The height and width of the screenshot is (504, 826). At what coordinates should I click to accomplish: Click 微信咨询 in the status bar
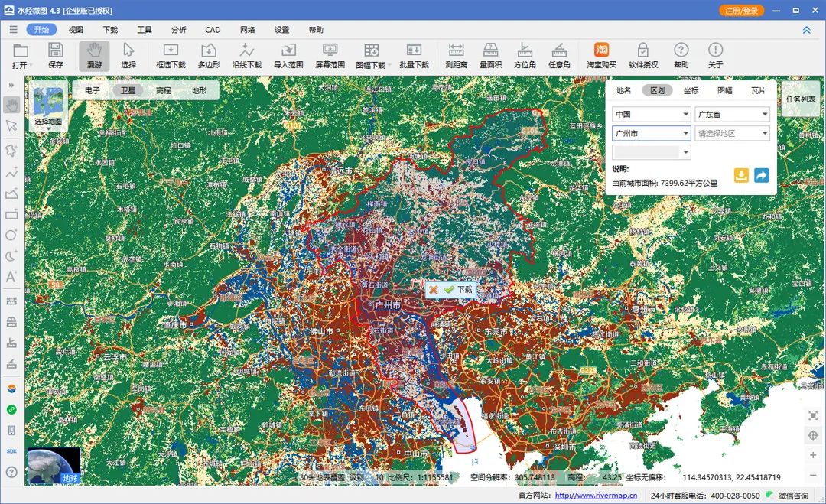pyautogui.click(x=788, y=496)
